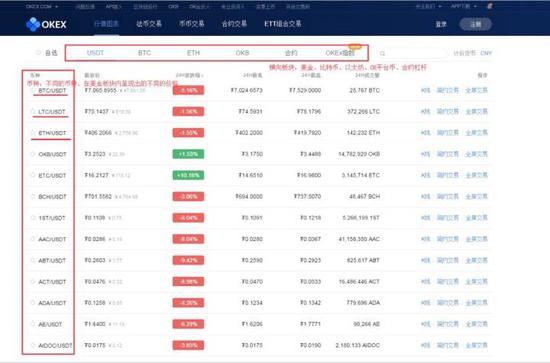The image size is (550, 363).
Task: Select the ETH market tab
Action: (x=193, y=53)
